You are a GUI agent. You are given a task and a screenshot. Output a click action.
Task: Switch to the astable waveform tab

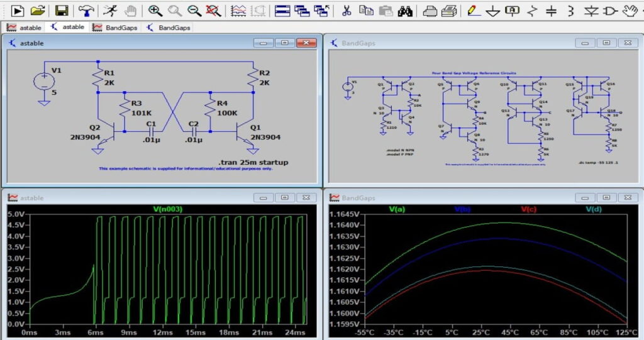24,28
